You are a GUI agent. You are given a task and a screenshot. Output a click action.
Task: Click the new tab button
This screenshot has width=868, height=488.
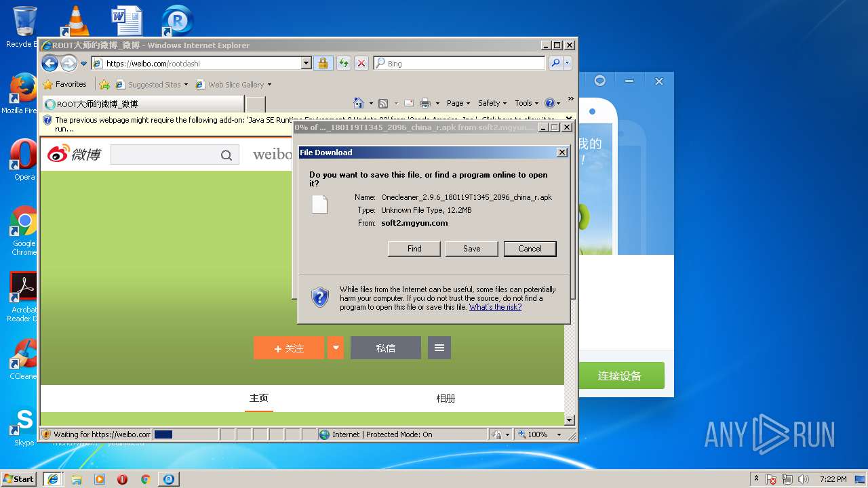point(255,104)
